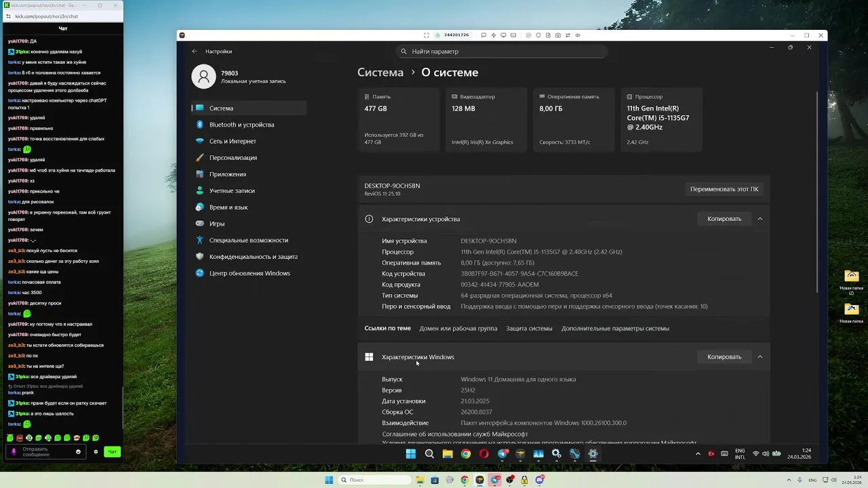Open Telegram in the remote taskbar
This screenshot has width=868, height=488.
point(502,454)
